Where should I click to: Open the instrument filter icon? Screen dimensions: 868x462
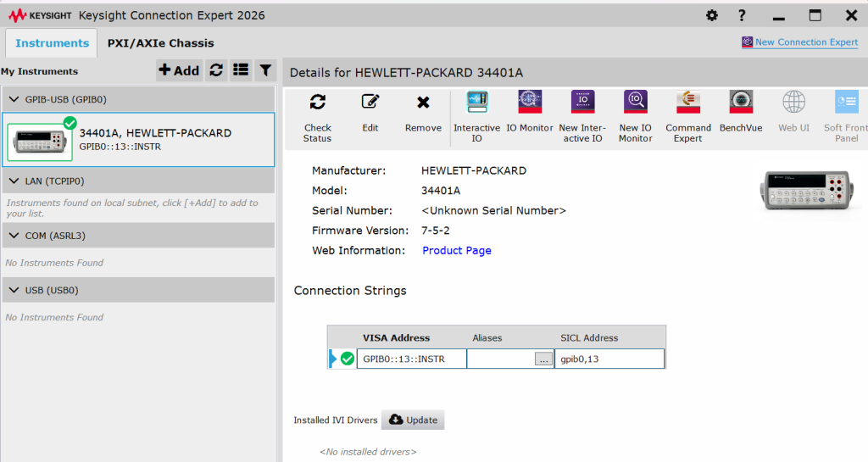[x=265, y=70]
